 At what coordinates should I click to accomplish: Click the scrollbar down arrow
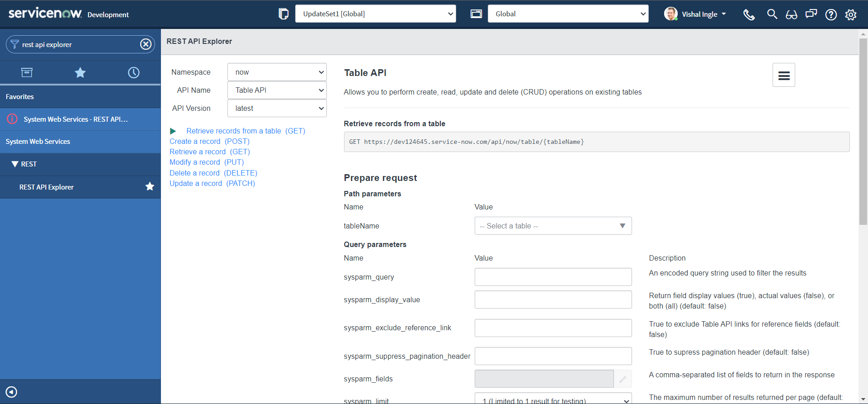tap(863, 399)
